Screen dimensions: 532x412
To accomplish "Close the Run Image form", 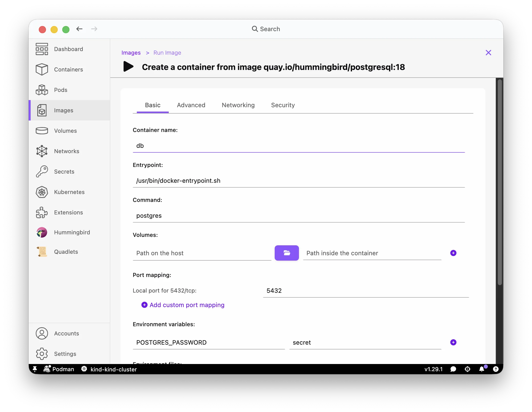I will (x=488, y=53).
